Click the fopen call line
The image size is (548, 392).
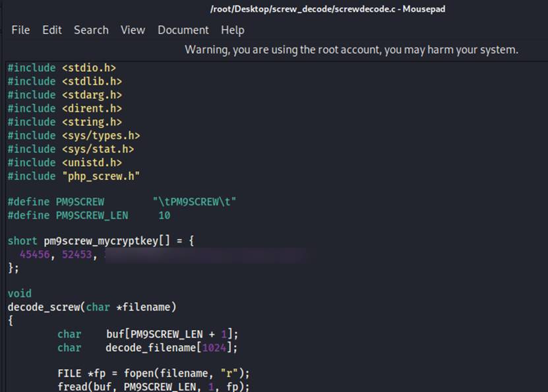(x=153, y=374)
